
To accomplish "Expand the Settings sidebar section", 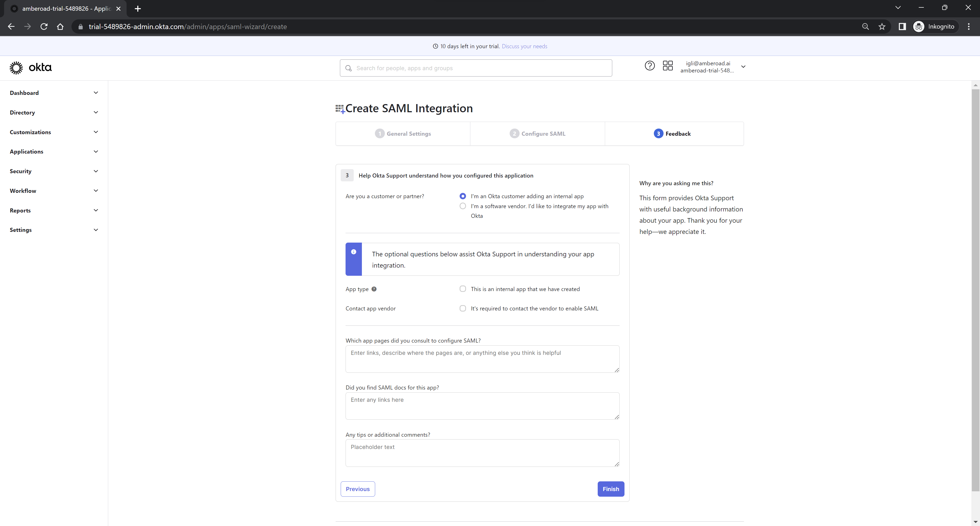I will 54,230.
